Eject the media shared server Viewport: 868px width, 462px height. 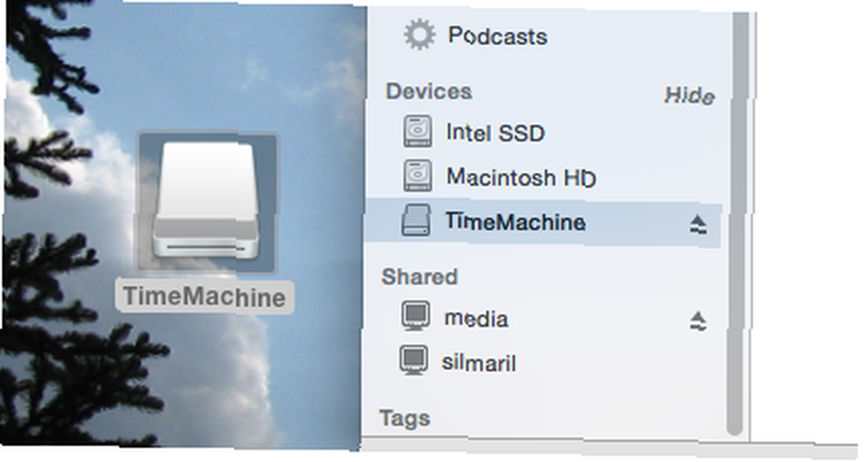[x=698, y=321]
